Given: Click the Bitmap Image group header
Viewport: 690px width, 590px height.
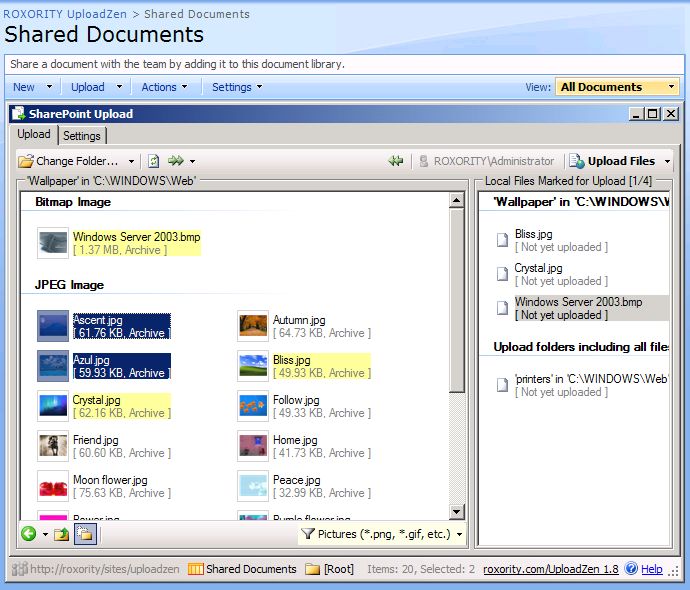Looking at the screenshot, I should click(x=73, y=202).
